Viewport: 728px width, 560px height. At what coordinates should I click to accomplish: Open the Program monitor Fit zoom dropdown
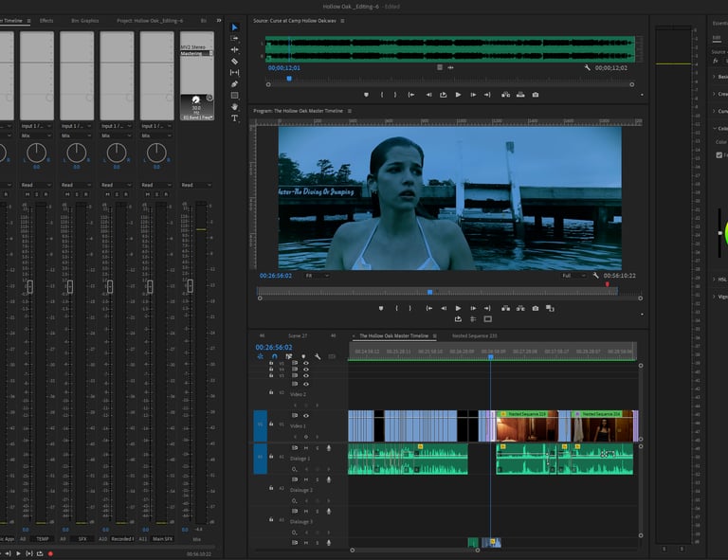[x=317, y=276]
